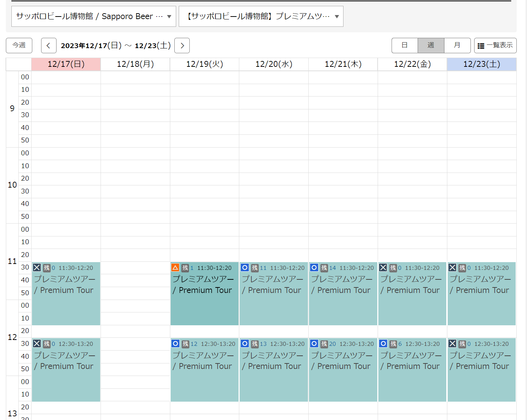The height and width of the screenshot is (420, 527).
Task: Click sold-out X icon on 12/17 11:30 tour
Action: point(37,268)
